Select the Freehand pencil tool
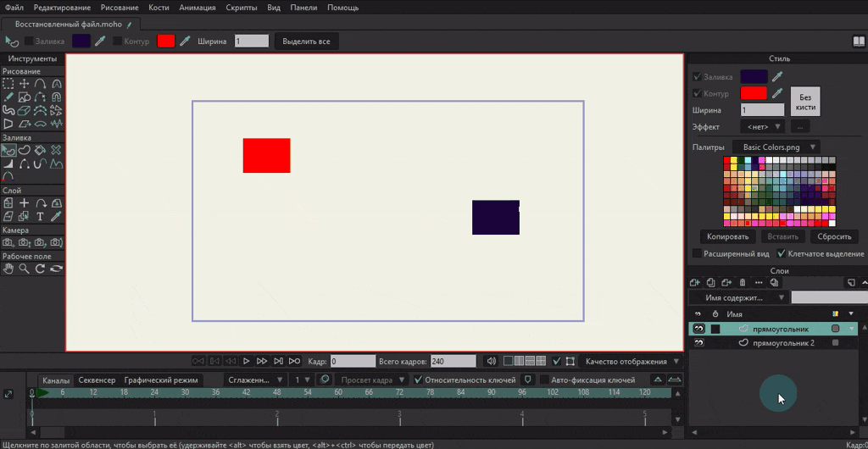The height and width of the screenshot is (449, 868). pos(8,97)
